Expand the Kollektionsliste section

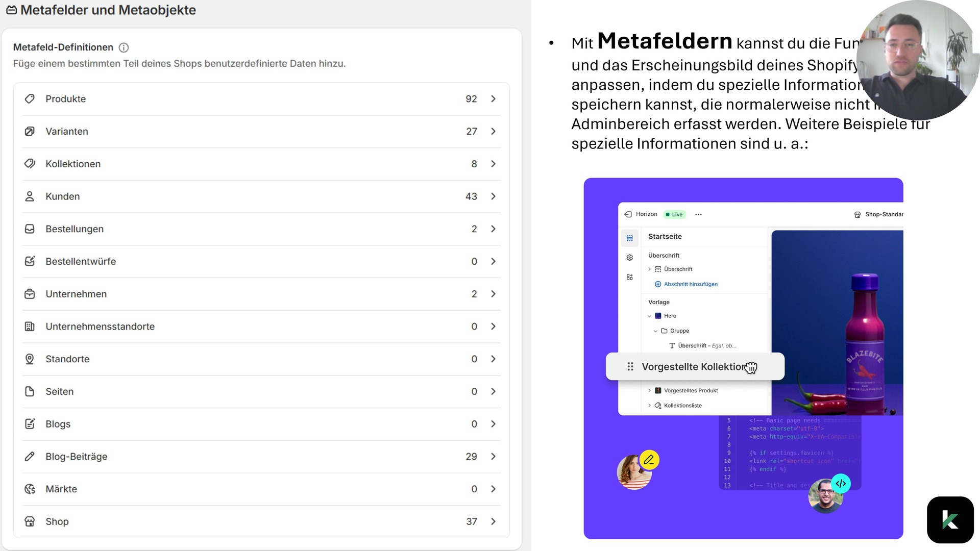(649, 406)
